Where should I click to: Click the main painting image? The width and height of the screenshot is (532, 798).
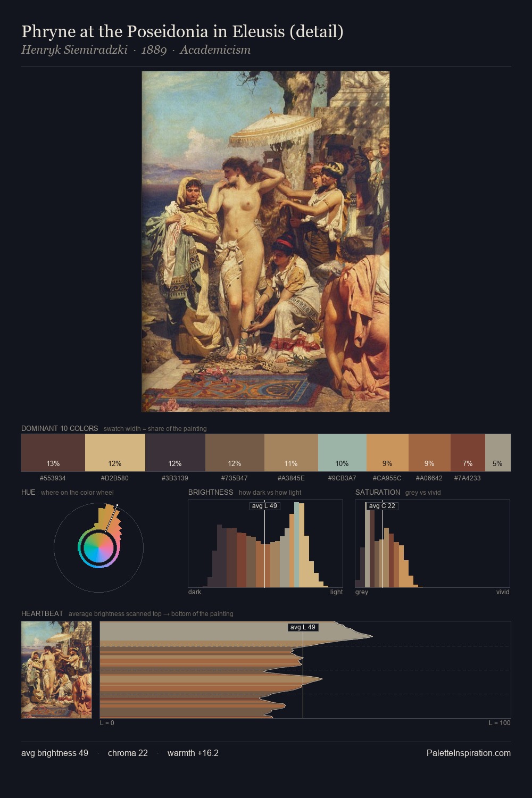coord(265,242)
